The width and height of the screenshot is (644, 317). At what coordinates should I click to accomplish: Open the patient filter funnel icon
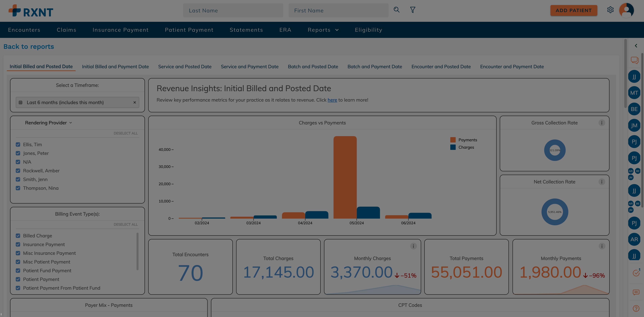[413, 10]
